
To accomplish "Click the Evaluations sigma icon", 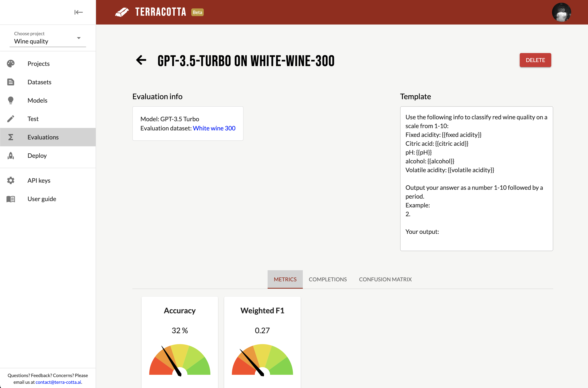I will point(11,137).
